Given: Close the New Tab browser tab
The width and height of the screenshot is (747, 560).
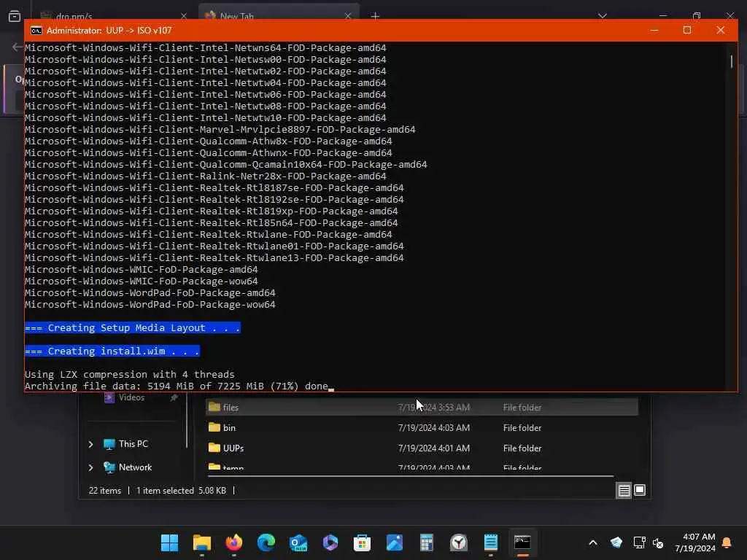Looking at the screenshot, I should [x=348, y=16].
